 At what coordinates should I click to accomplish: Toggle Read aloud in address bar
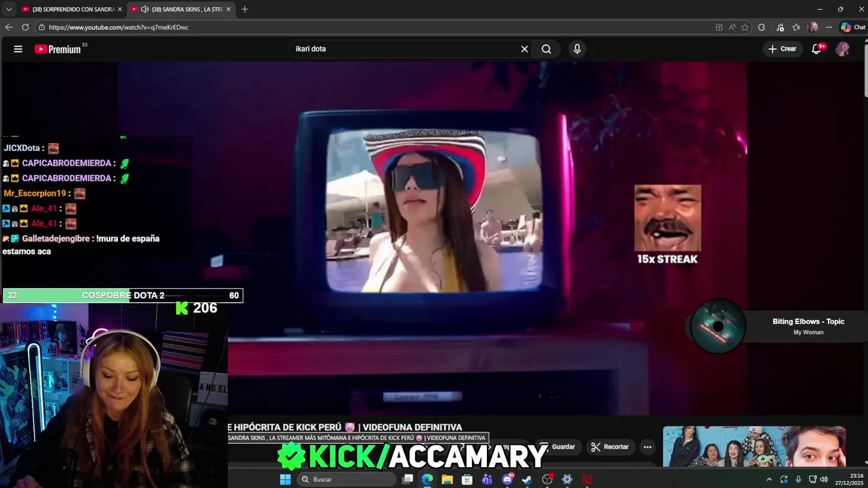pos(732,27)
